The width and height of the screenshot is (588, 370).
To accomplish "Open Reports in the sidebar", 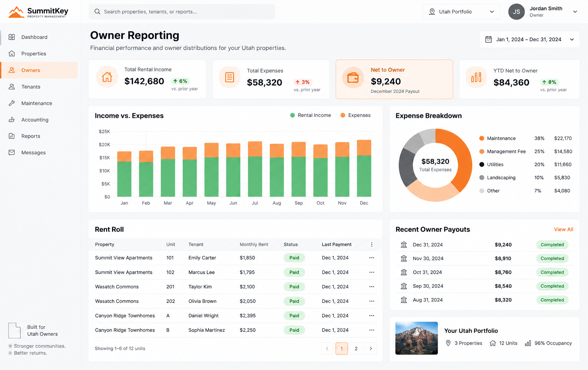I will pos(39,136).
